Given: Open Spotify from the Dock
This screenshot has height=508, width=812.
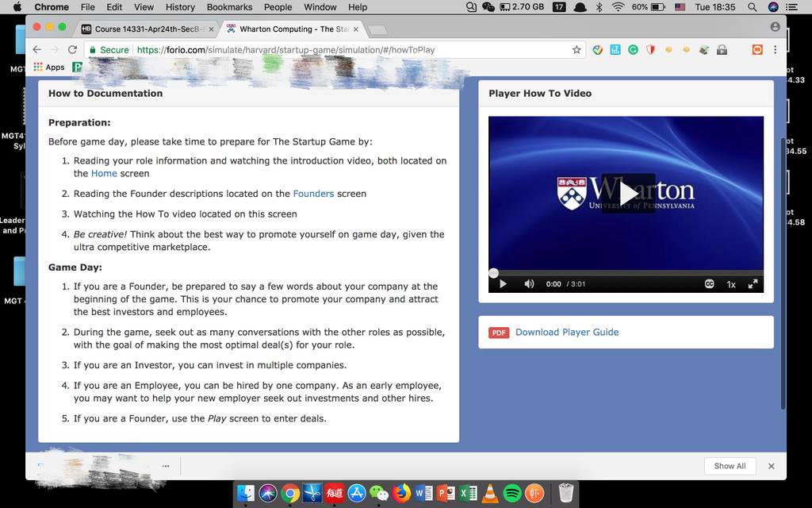Looking at the screenshot, I should 512,493.
